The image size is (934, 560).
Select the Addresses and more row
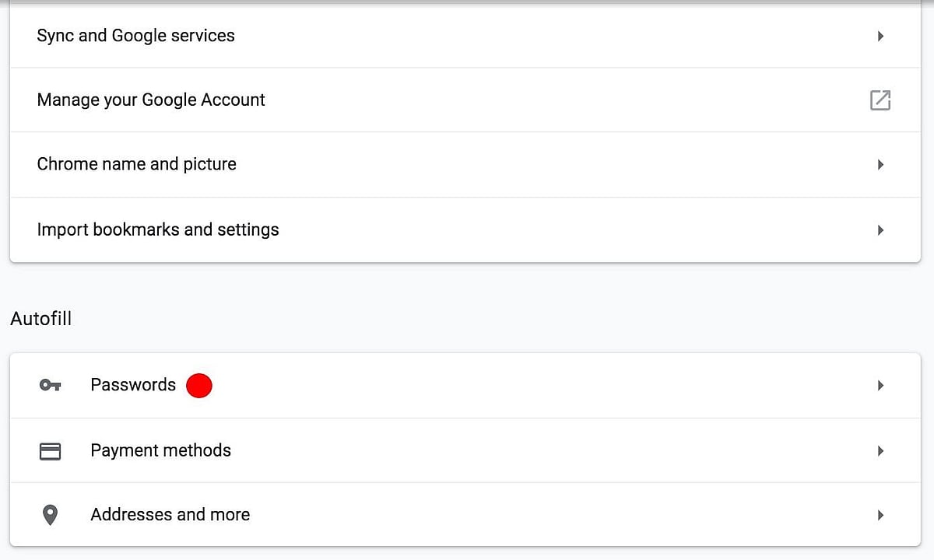(170, 514)
